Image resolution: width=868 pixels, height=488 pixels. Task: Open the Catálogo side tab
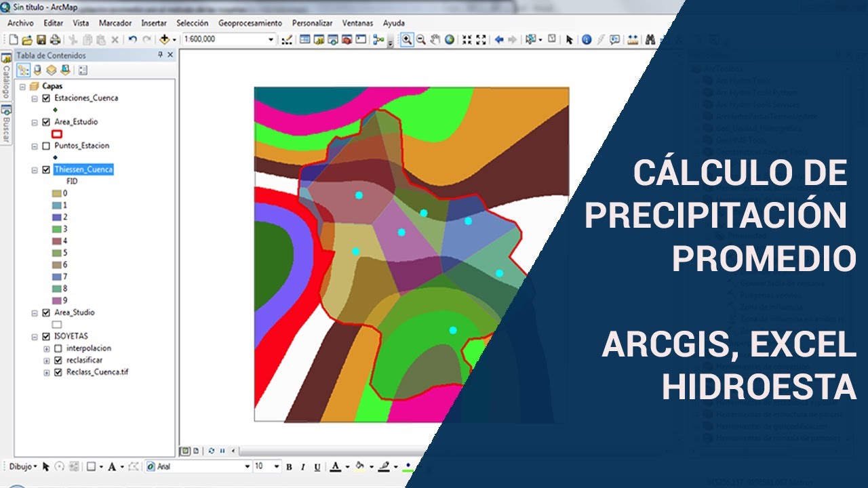pos(6,77)
